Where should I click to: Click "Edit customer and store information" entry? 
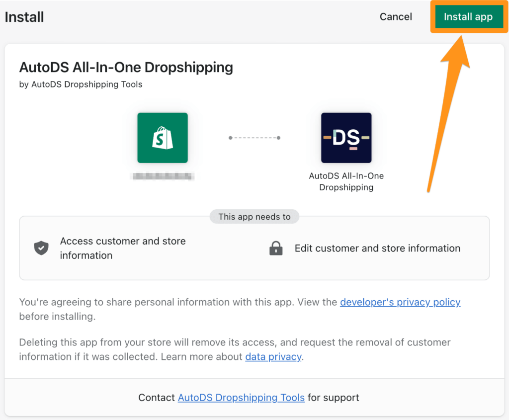pyautogui.click(x=377, y=248)
